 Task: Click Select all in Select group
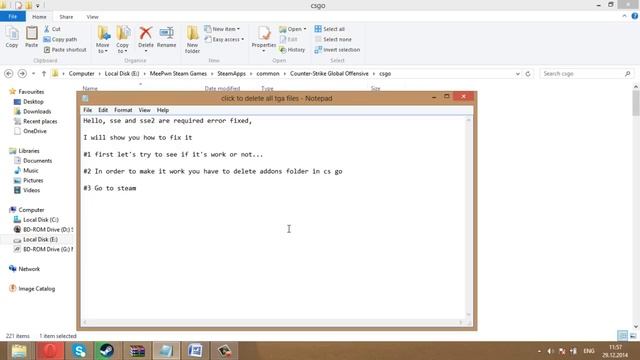330,29
